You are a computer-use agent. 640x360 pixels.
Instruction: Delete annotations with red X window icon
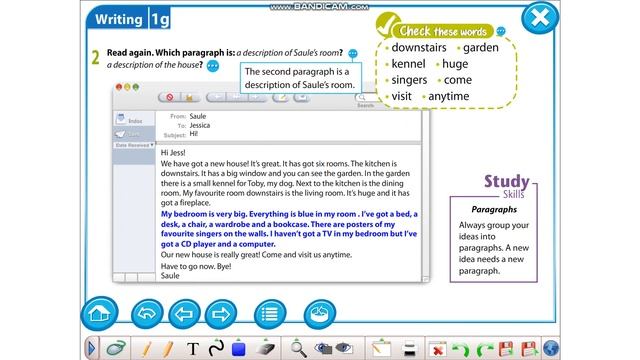pos(437,349)
